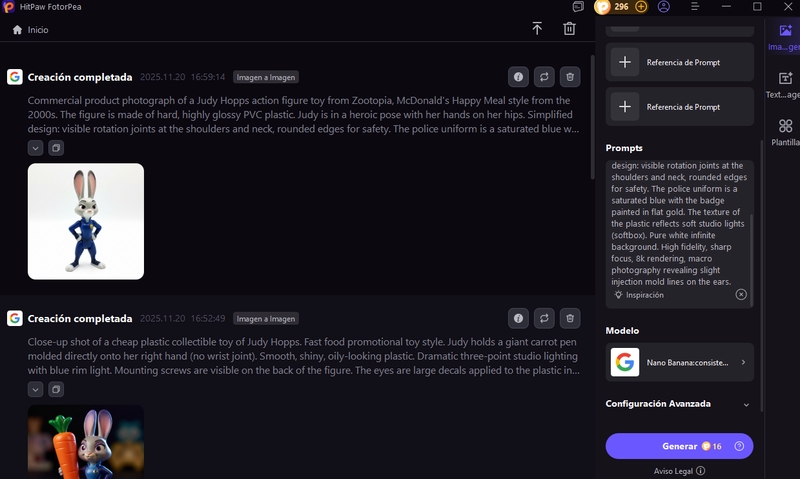
Task: Click the trash icon beside the export arrow
Action: pos(569,29)
